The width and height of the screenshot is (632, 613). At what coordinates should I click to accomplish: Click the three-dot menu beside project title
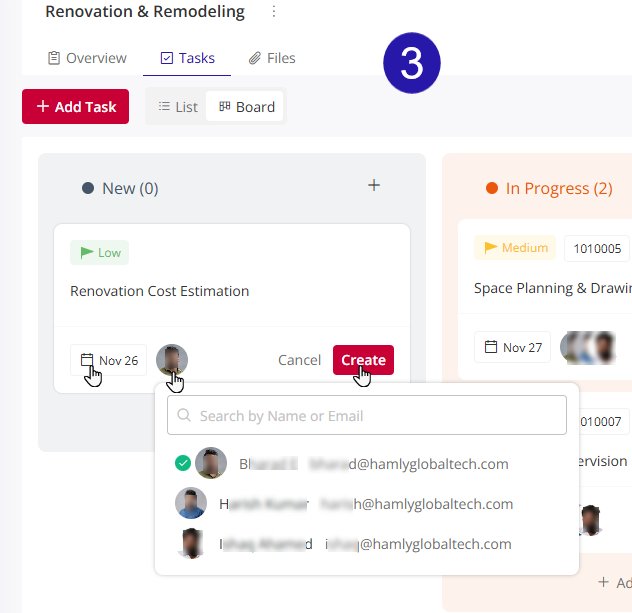[274, 12]
